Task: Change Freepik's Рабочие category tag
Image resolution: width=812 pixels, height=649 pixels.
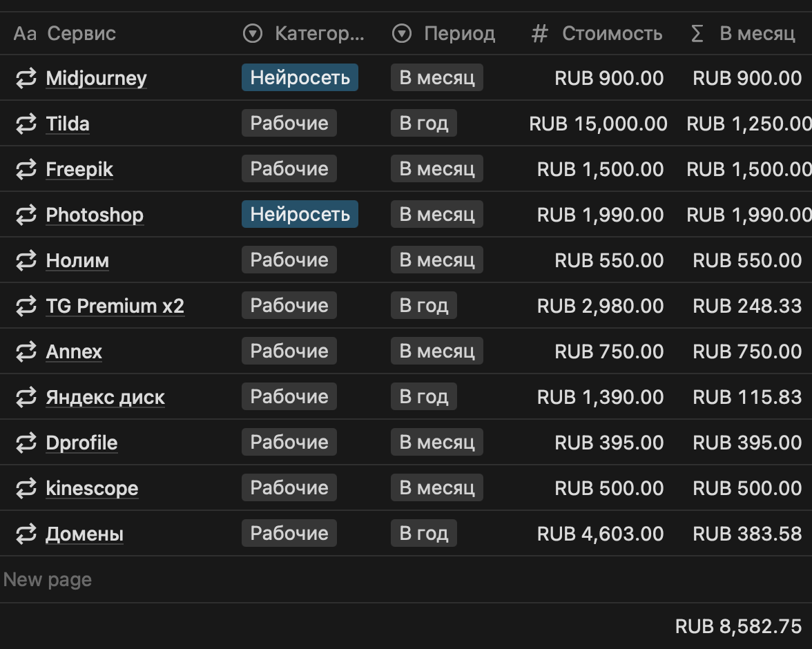Action: [x=289, y=169]
